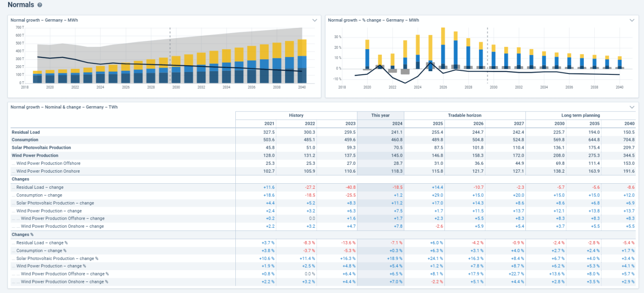644x293 pixels.
Task: Click the -13.6 % Residual Load change cell
Action: (348, 243)
